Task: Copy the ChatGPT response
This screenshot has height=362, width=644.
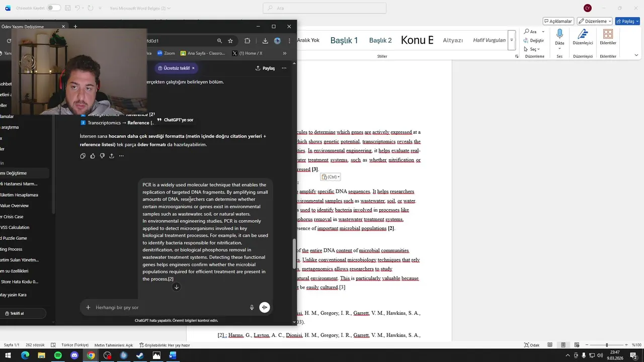Action: click(83, 156)
